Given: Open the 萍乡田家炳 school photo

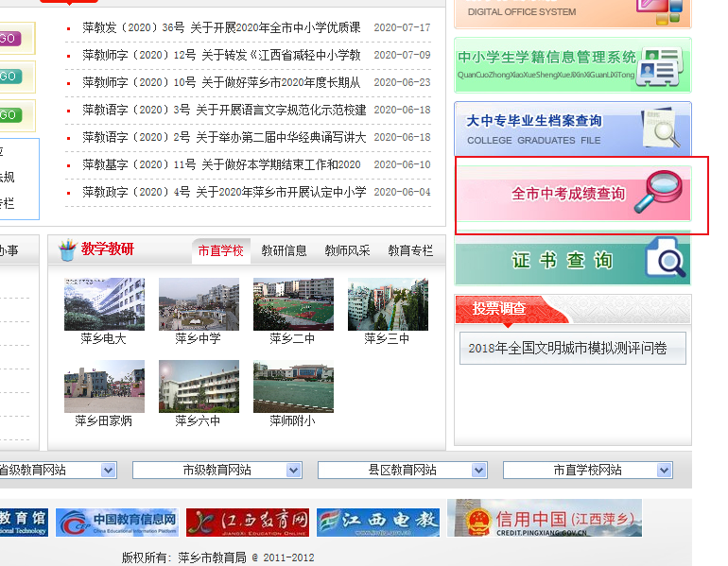Looking at the screenshot, I should click(x=104, y=386).
